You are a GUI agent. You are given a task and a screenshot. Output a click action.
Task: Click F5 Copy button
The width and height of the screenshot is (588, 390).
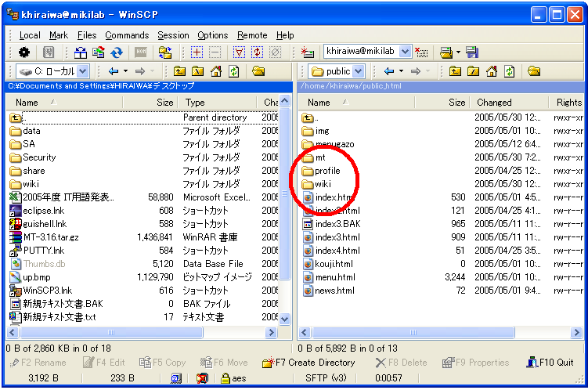pyautogui.click(x=162, y=363)
